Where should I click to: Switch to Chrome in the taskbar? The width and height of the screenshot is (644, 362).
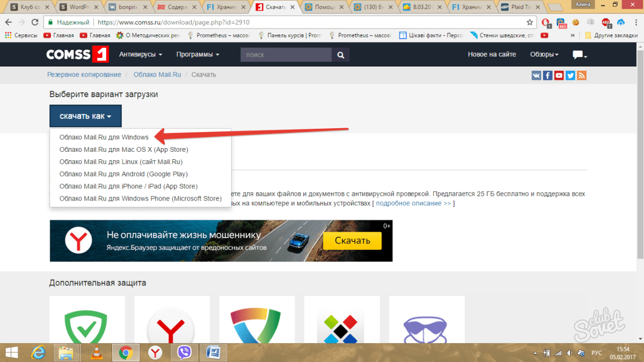(x=126, y=352)
